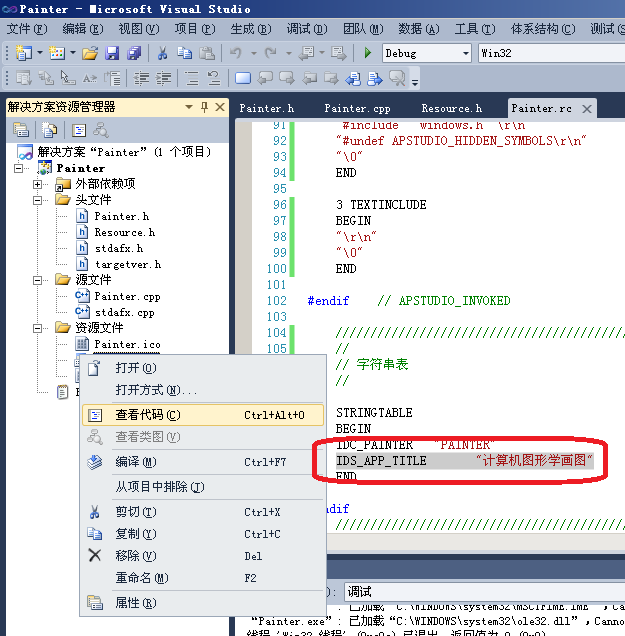Choose 从项目中排除(J) from context menu
This screenshot has height=636, width=625.
pyautogui.click(x=203, y=487)
